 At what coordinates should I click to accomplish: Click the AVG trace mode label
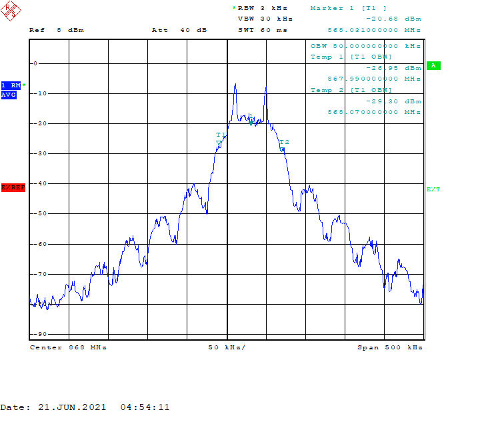point(9,95)
